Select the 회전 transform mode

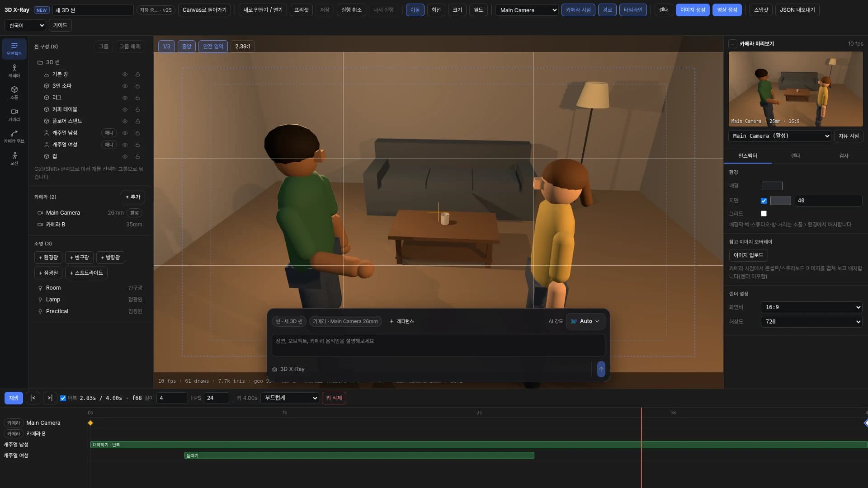point(436,10)
